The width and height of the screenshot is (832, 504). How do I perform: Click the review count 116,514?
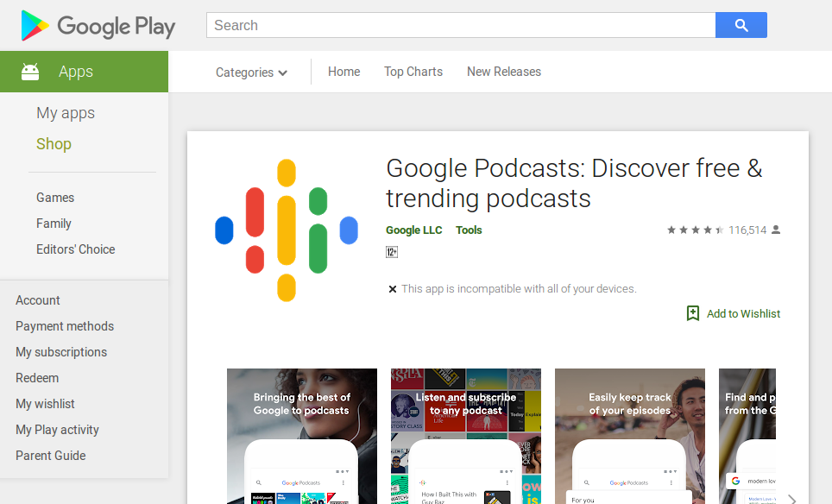coord(747,230)
